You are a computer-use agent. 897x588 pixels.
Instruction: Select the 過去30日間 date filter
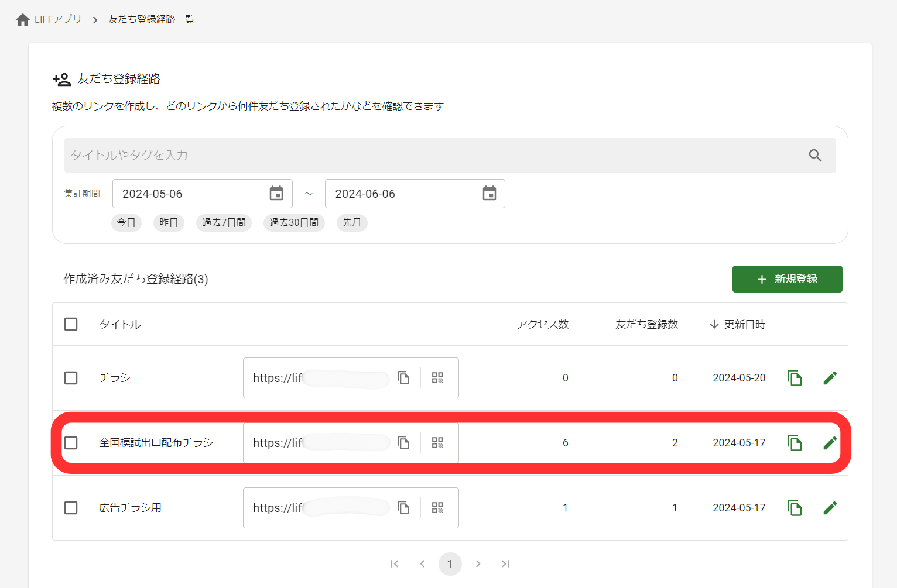pos(294,222)
